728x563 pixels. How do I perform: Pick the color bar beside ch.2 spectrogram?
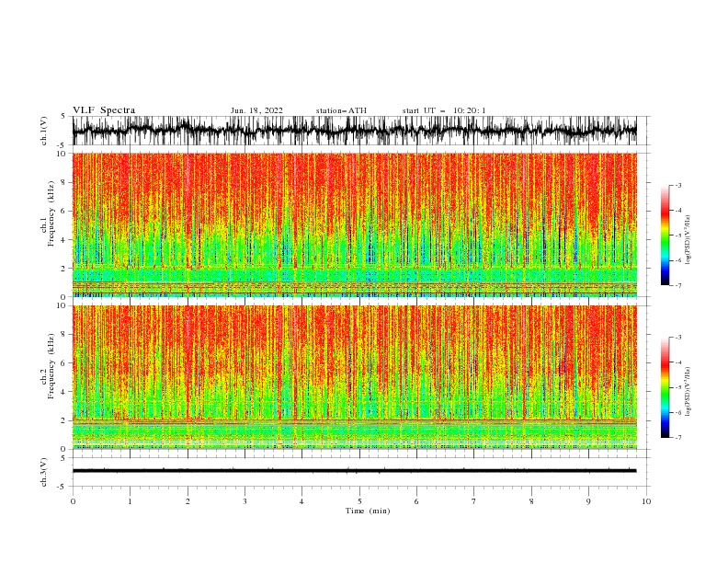[665, 387]
